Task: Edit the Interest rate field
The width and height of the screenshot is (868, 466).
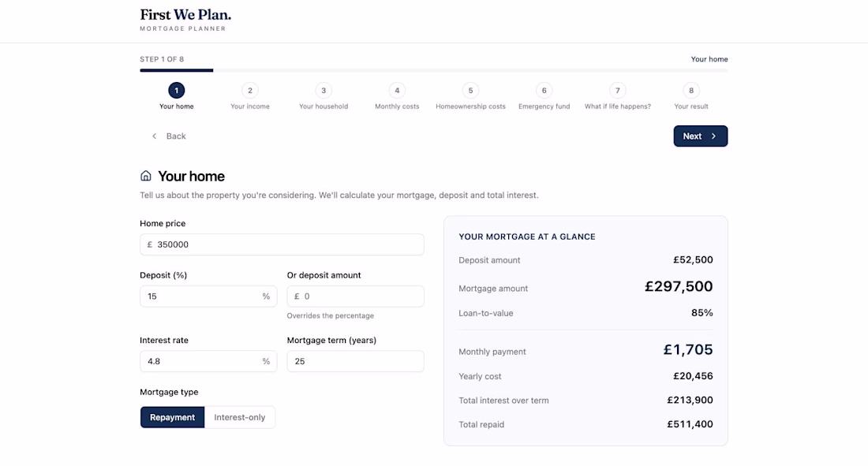Action: pyautogui.click(x=208, y=361)
